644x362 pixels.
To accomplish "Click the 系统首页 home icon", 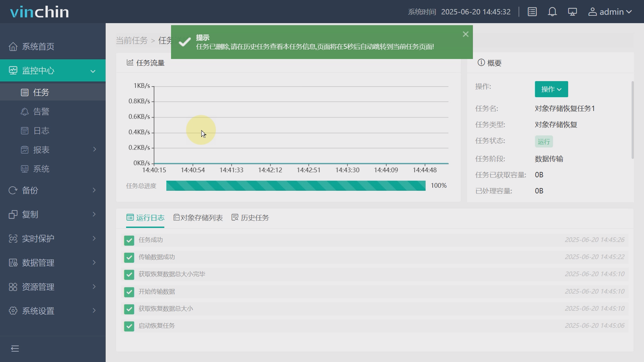I will [13, 47].
